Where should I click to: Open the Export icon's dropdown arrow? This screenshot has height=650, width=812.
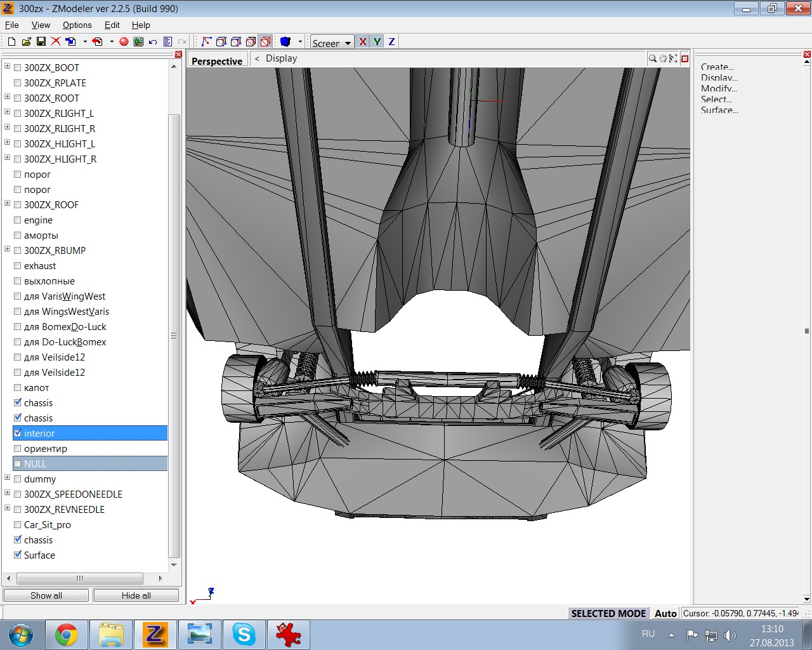(x=112, y=41)
